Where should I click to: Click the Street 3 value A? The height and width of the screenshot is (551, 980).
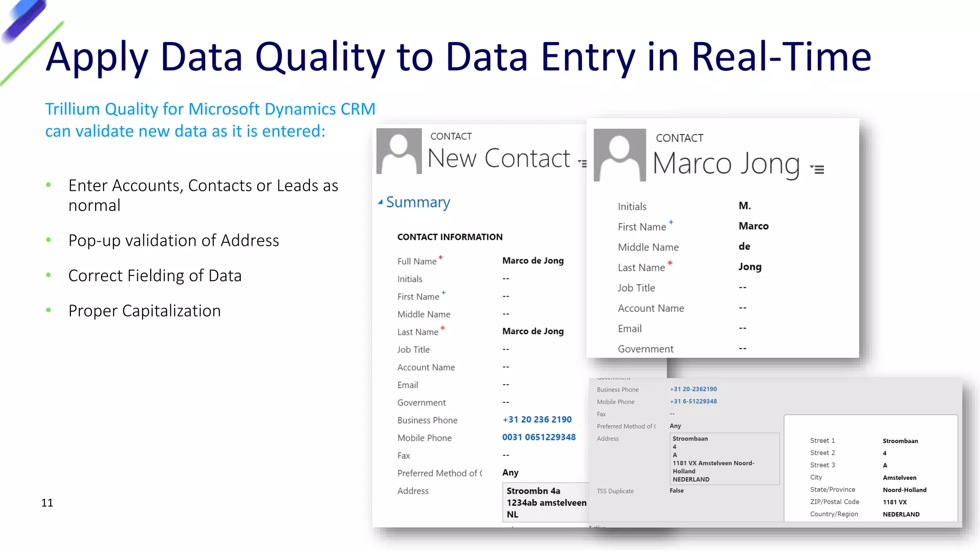pos(885,465)
